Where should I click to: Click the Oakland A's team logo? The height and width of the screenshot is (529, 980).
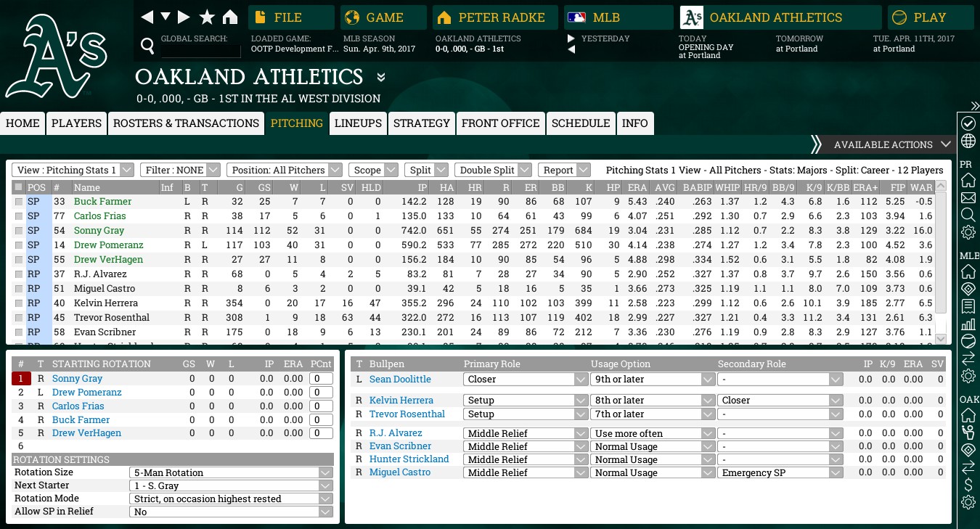point(56,55)
